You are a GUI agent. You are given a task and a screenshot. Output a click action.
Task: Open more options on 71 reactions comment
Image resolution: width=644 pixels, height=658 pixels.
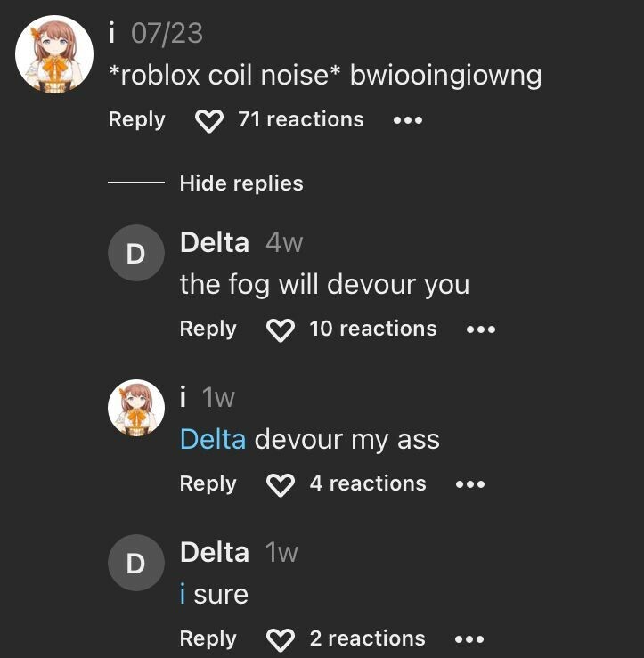tap(408, 120)
